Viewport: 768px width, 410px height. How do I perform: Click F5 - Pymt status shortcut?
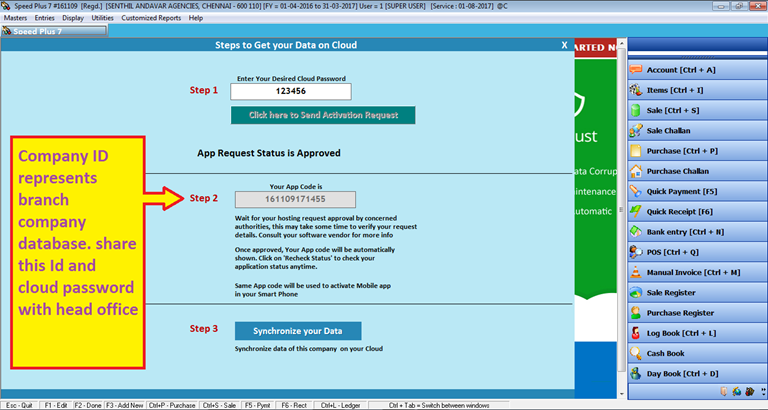click(x=258, y=406)
